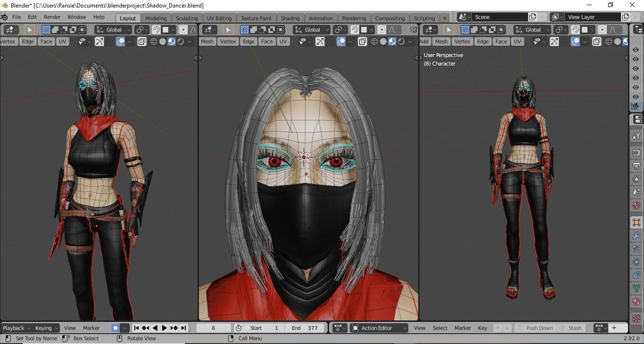This screenshot has height=344, width=644.
Task: Open the Output properties tab
Action: (x=636, y=166)
